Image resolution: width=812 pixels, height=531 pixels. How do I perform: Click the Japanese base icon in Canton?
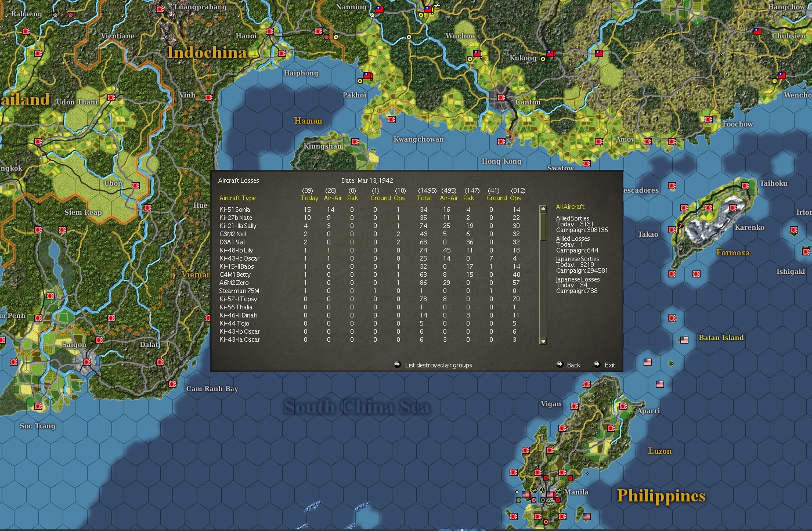(501, 97)
